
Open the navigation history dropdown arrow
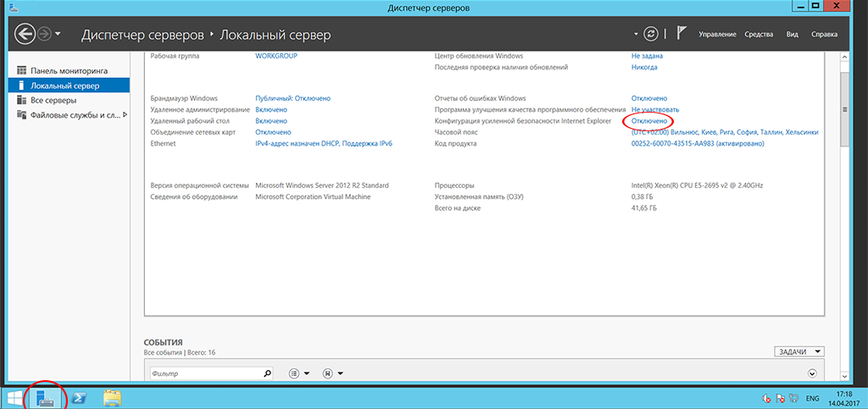pos(57,36)
